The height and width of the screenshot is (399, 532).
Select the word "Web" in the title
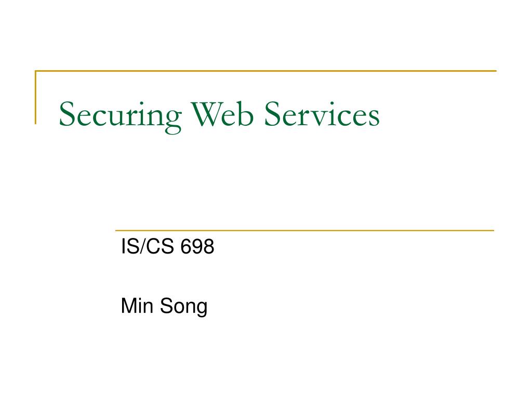coord(222,114)
